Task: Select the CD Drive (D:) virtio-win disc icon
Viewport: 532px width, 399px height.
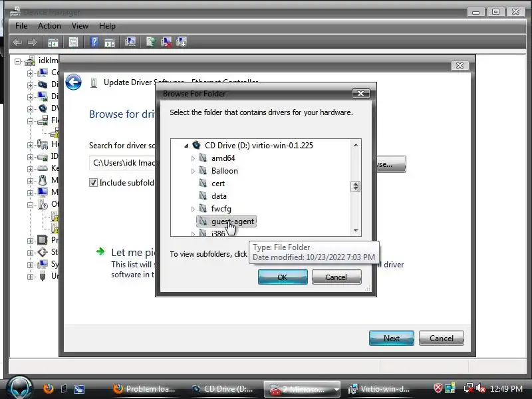Action: (x=196, y=145)
